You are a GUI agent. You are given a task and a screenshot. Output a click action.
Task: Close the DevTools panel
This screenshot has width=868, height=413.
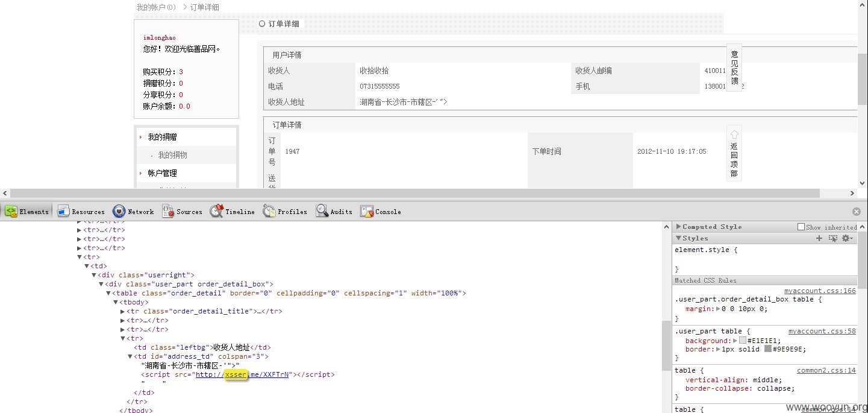[857, 212]
